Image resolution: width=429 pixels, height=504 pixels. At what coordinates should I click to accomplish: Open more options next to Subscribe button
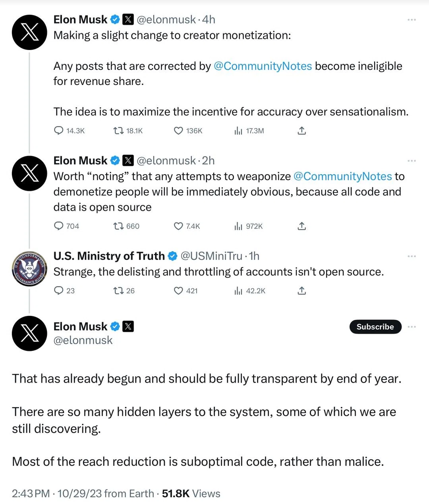pos(412,327)
